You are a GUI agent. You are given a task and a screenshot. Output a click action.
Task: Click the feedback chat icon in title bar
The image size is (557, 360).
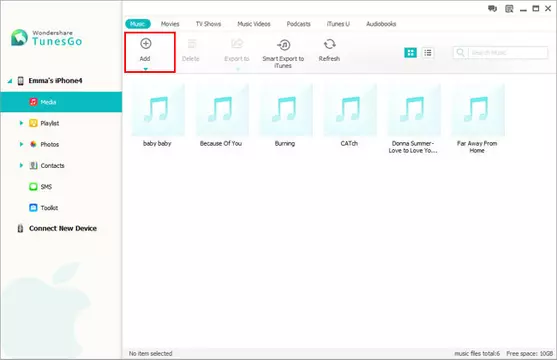492,9
